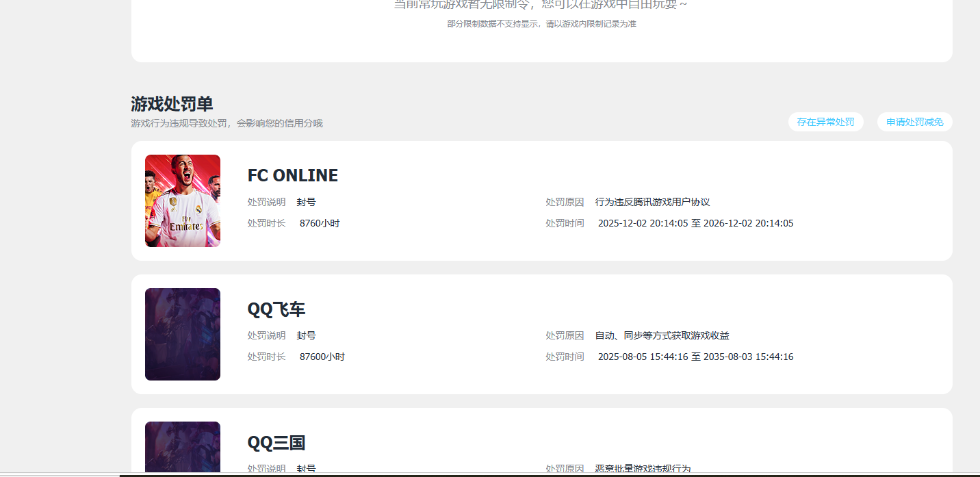This screenshot has height=477, width=980.
Task: Click the 申请处罚减免 button
Action: (x=914, y=122)
